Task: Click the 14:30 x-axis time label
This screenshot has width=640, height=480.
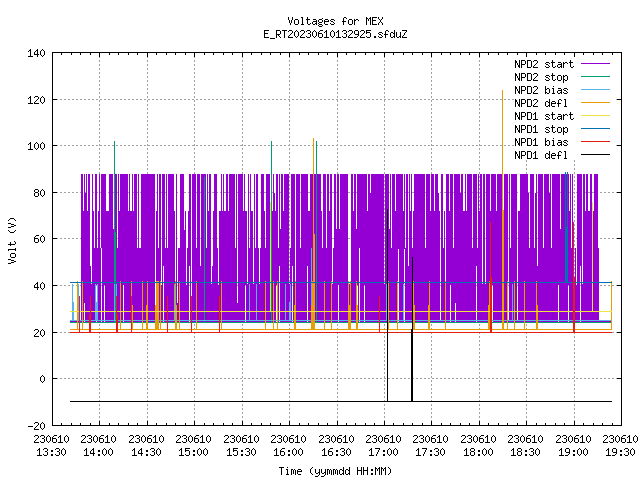Action: pyautogui.click(x=146, y=452)
